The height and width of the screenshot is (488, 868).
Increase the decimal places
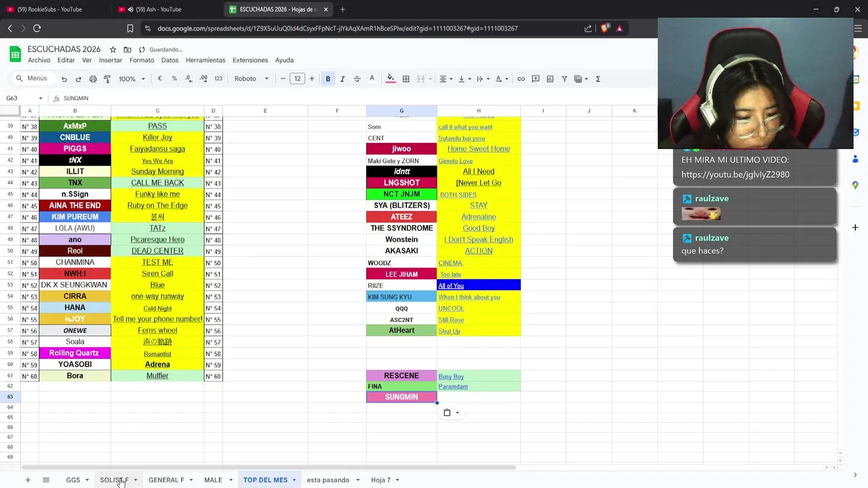tap(203, 79)
